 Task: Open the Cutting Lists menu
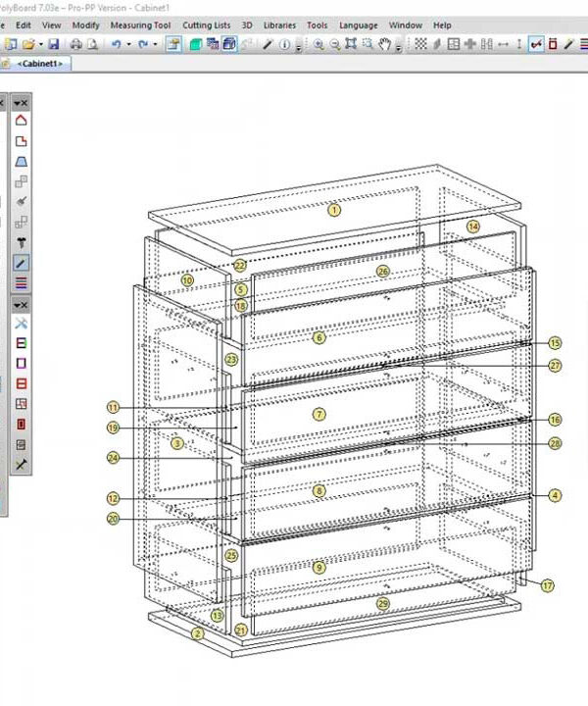pyautogui.click(x=207, y=25)
